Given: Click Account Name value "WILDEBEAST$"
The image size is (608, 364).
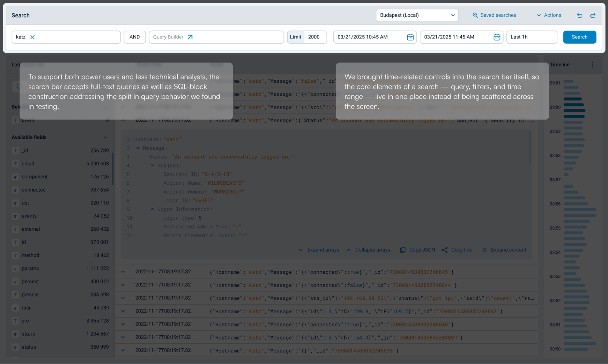Looking at the screenshot, I should point(224,183).
